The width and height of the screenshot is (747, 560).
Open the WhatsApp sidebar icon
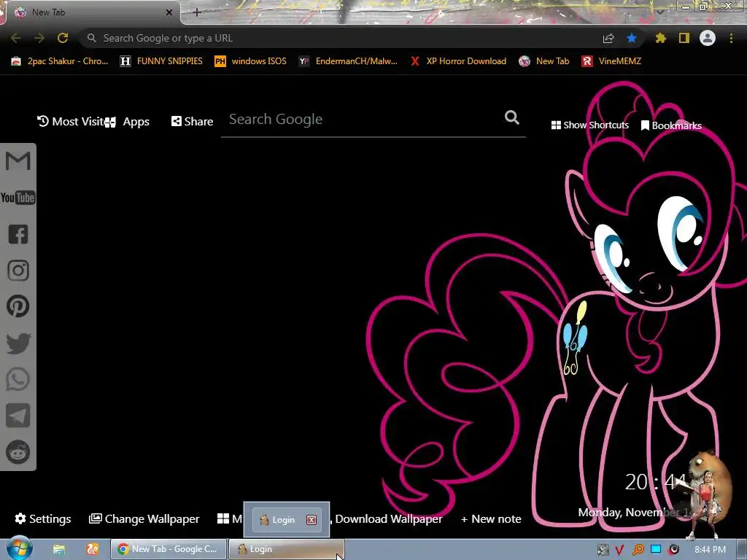tap(18, 379)
